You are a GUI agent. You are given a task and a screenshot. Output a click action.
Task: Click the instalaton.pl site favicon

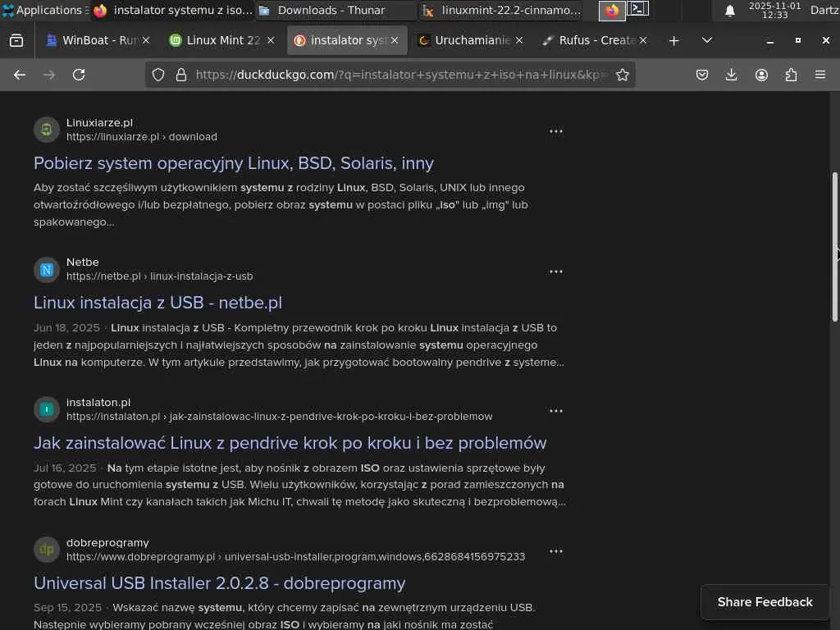pos(47,410)
